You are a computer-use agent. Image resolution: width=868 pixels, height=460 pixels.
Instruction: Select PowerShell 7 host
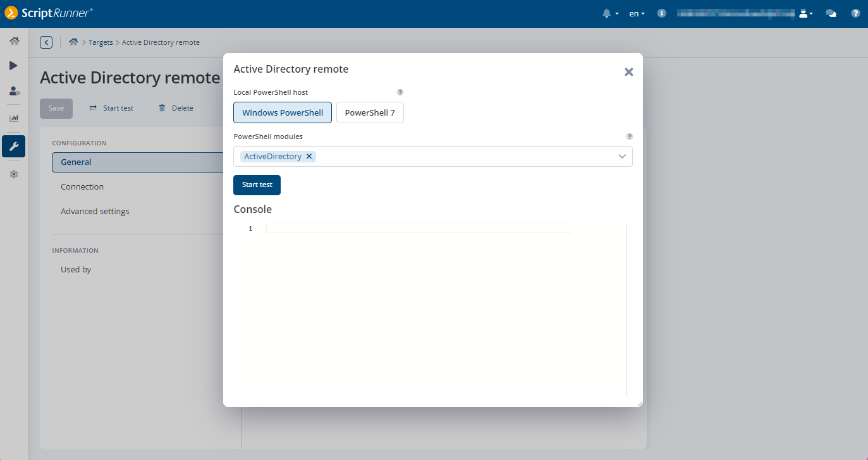[370, 112]
